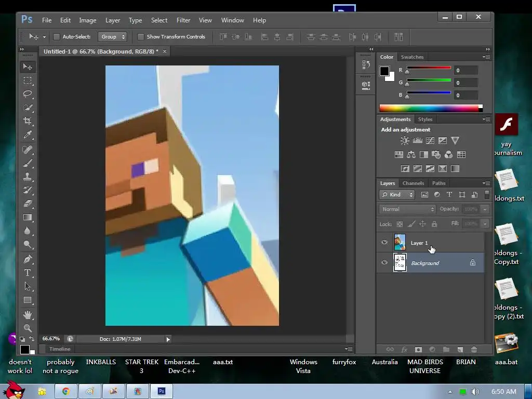
Task: Toggle lock all button in Layers
Action: click(434, 224)
